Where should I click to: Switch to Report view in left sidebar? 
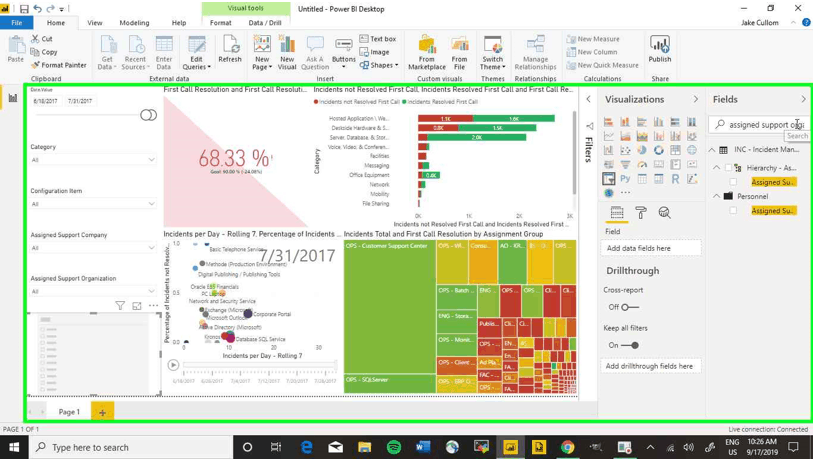(12, 98)
